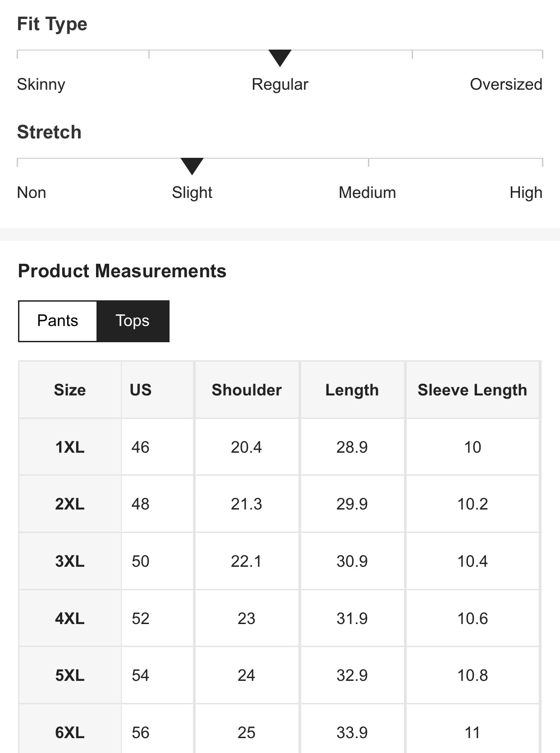Image resolution: width=560 pixels, height=753 pixels.
Task: Click the Stretch level triangle marker
Action: click(192, 165)
